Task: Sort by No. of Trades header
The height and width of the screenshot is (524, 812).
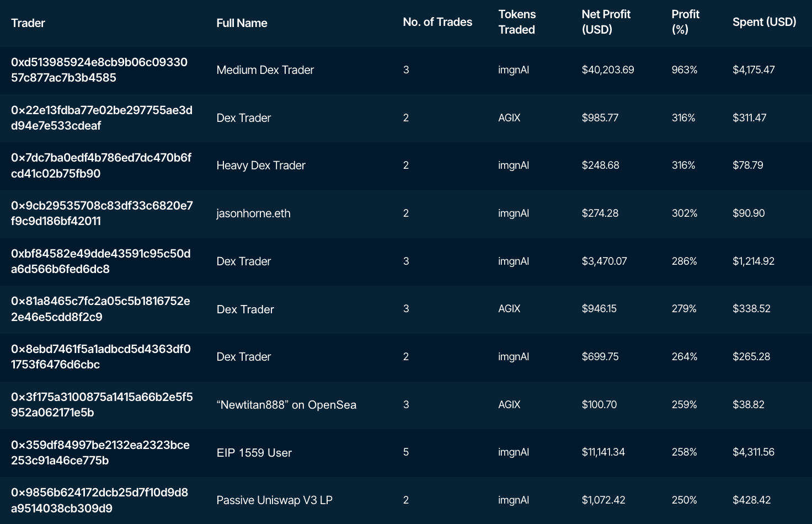Action: (437, 22)
